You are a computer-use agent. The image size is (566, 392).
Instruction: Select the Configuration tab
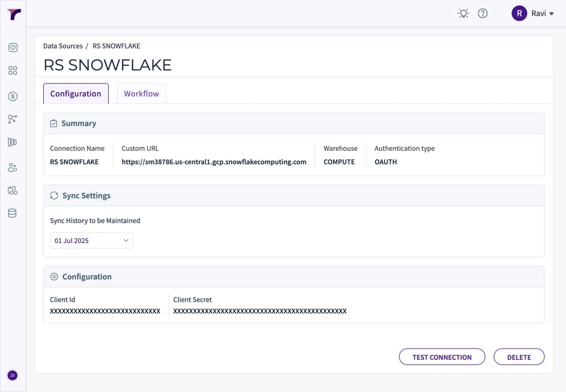(x=76, y=94)
